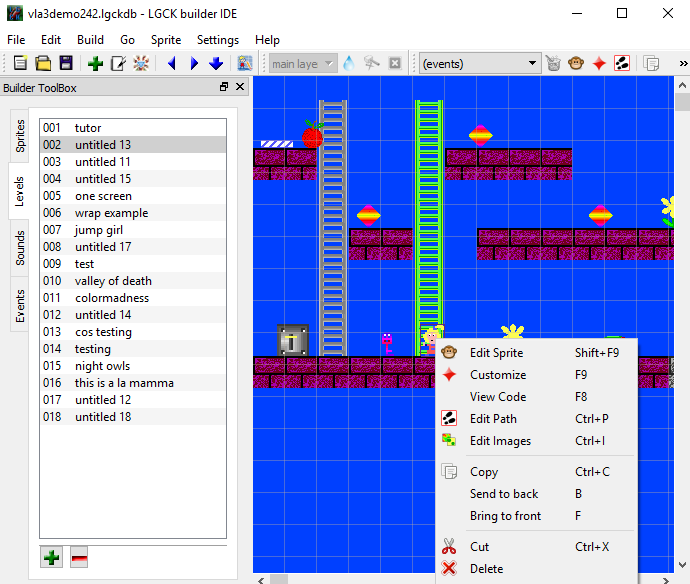
Task: Go to previous level with left arrow
Action: click(171, 64)
